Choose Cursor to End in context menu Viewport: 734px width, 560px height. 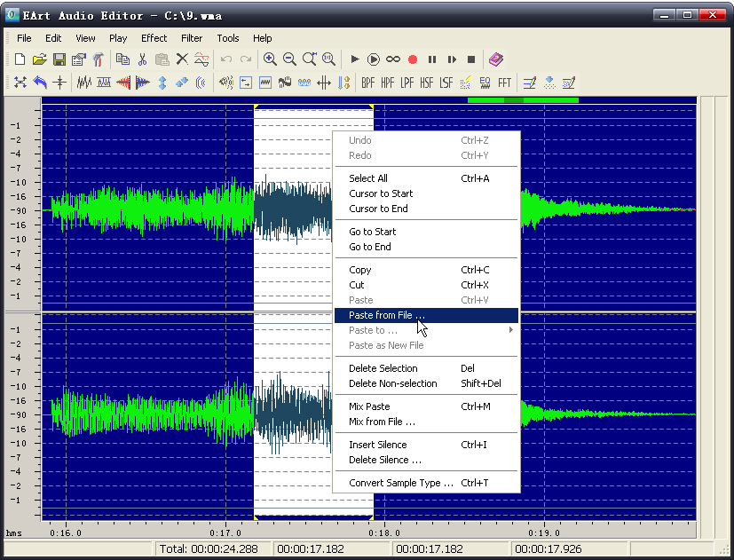pyautogui.click(x=426, y=209)
